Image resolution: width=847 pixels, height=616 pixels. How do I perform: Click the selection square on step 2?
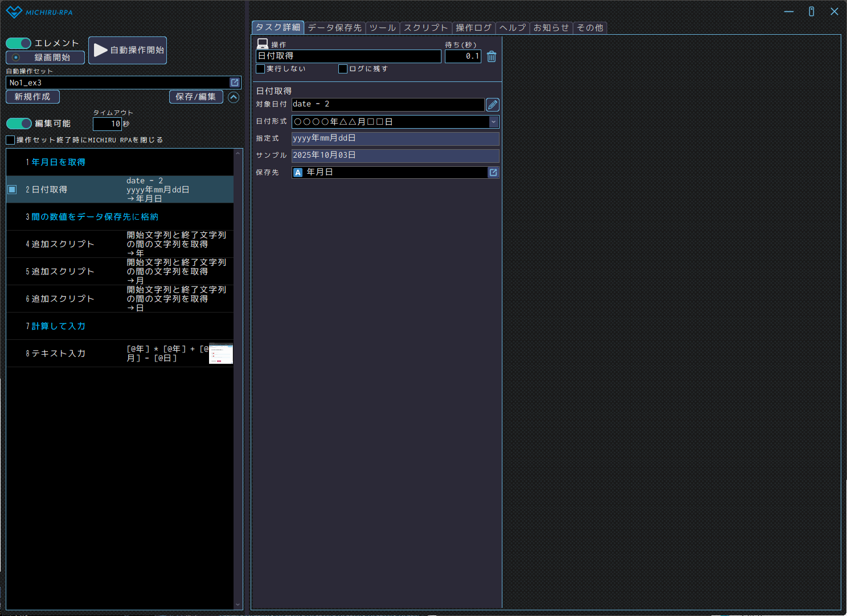(x=12, y=190)
